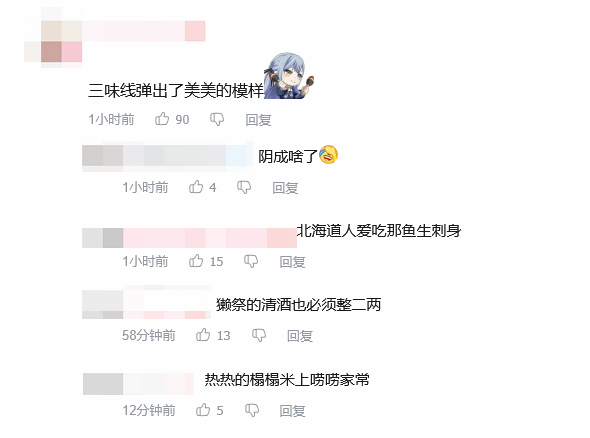Like the 獭祭的清酒 reply
The height and width of the screenshot is (438, 590).
[x=203, y=335]
